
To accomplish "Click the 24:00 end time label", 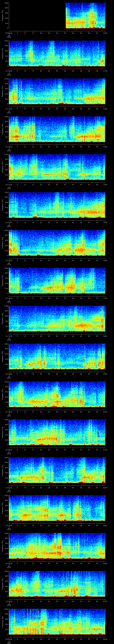I will point(105,564).
